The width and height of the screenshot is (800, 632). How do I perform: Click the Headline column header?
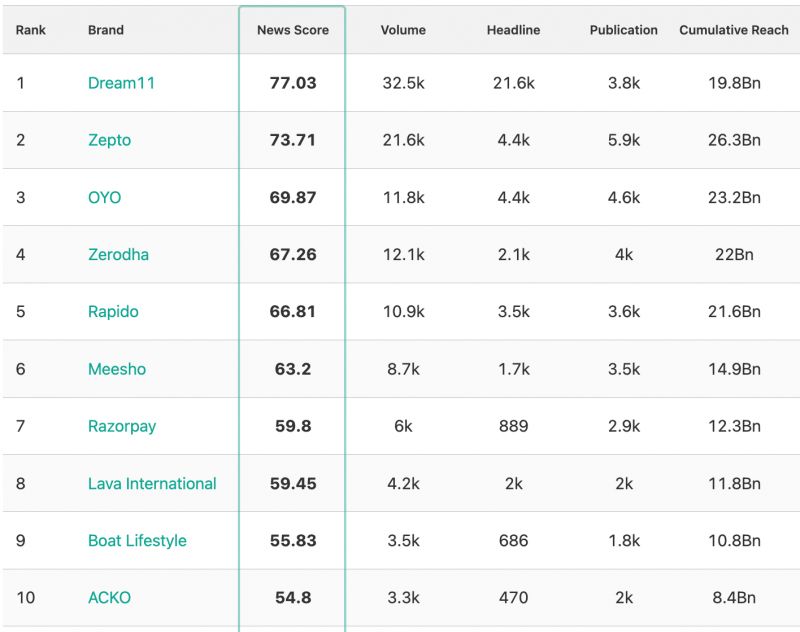click(x=513, y=30)
